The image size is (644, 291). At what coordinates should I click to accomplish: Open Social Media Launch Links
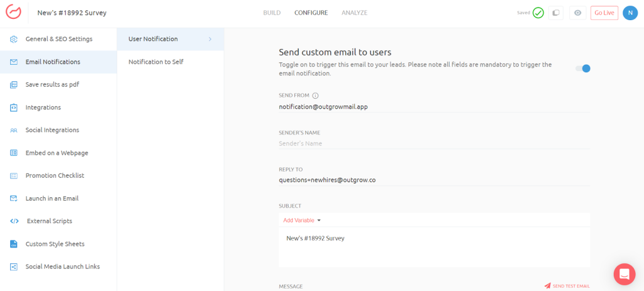pyautogui.click(x=62, y=266)
